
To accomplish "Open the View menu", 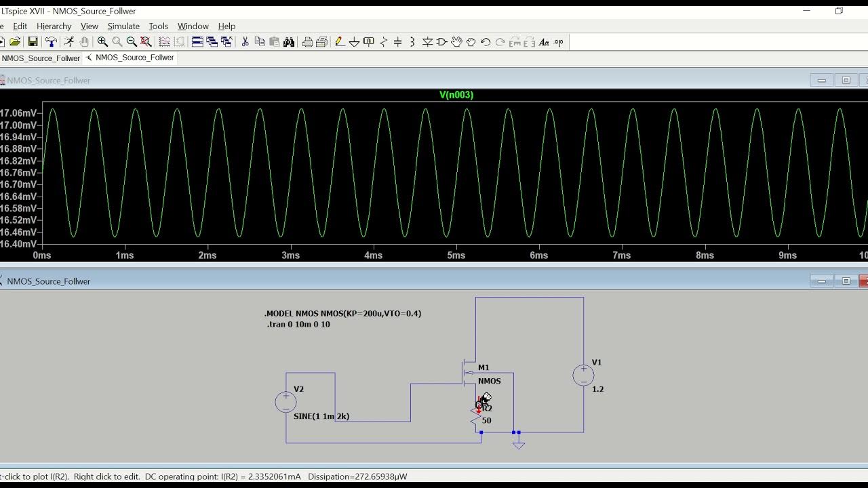I will [x=90, y=26].
